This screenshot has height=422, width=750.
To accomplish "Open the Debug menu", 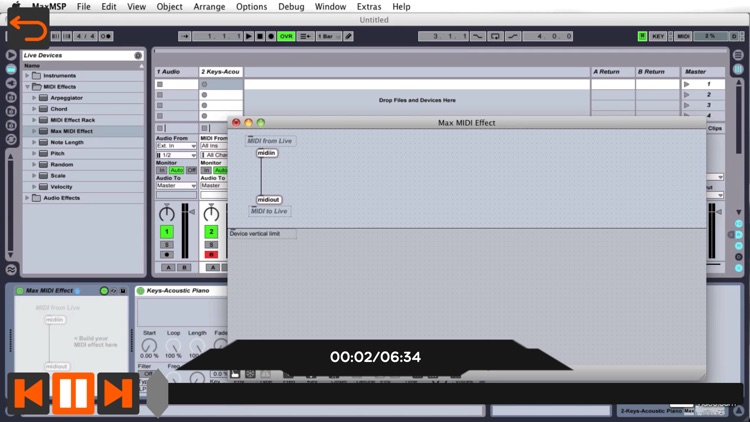I will pyautogui.click(x=291, y=7).
